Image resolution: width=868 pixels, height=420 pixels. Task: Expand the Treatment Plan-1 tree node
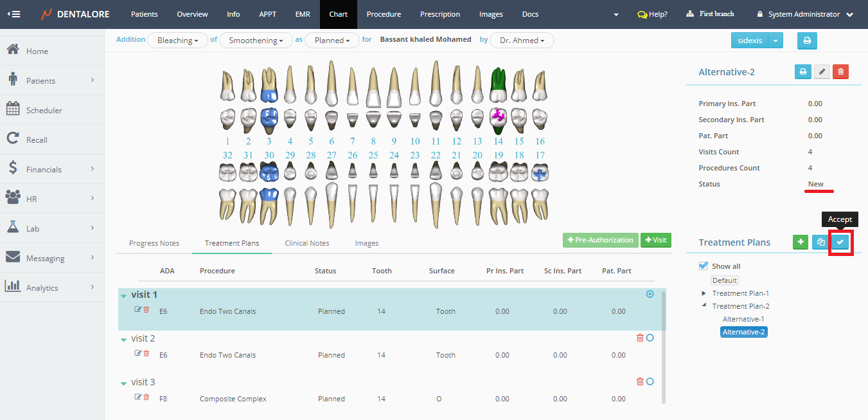[704, 293]
